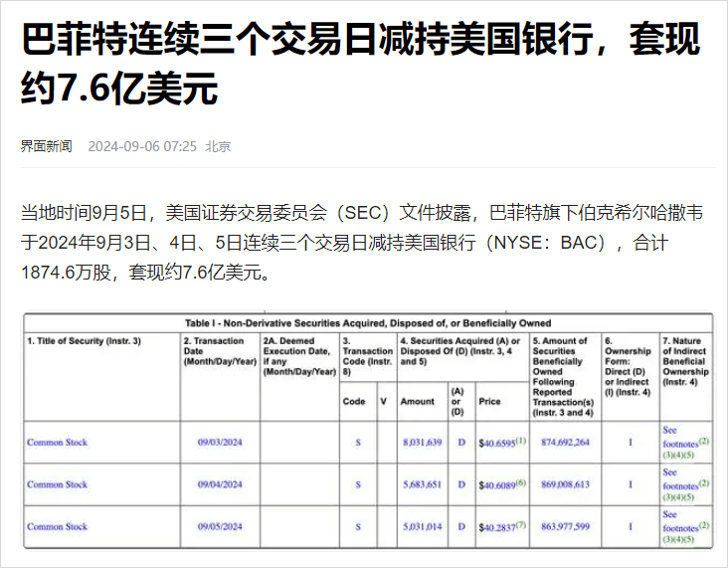Screen dimensions: 728x568
Task: Click the '6. Ownership Form' header
Action: click(x=628, y=366)
